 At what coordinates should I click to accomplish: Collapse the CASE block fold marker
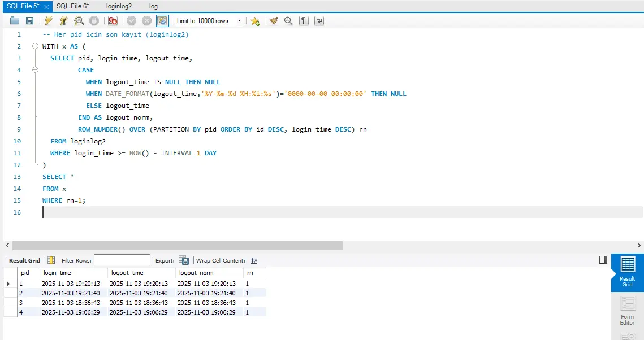click(35, 70)
